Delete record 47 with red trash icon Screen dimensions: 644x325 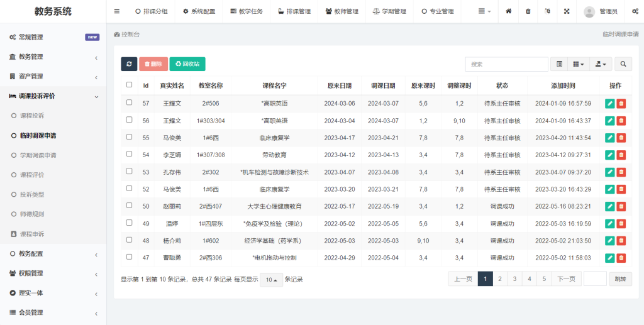click(621, 258)
